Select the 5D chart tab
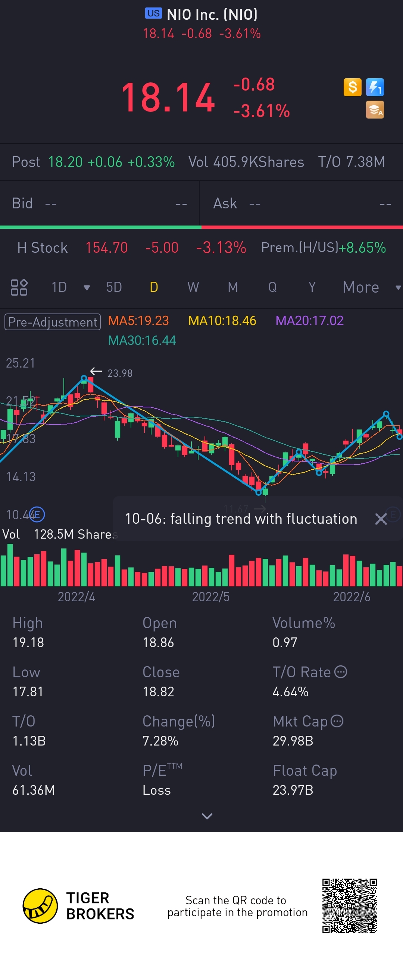 point(114,287)
